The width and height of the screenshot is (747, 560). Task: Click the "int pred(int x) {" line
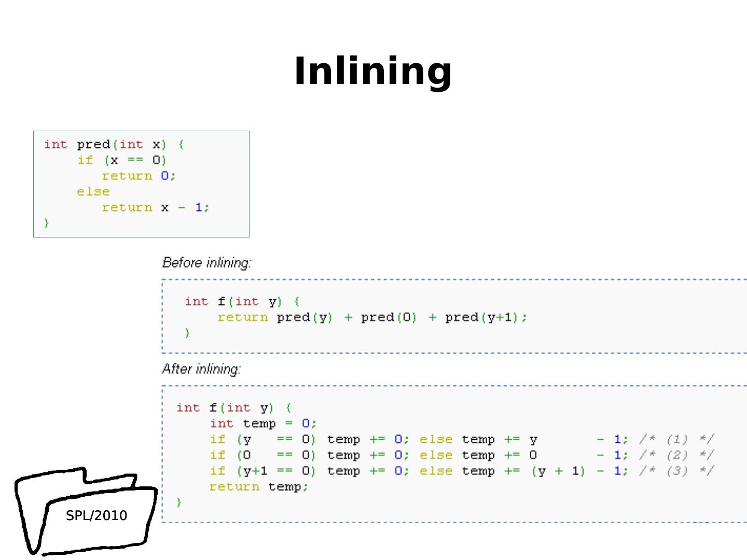point(114,144)
